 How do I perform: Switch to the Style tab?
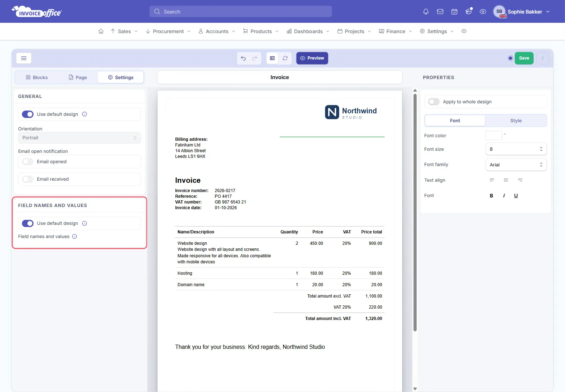pyautogui.click(x=516, y=121)
